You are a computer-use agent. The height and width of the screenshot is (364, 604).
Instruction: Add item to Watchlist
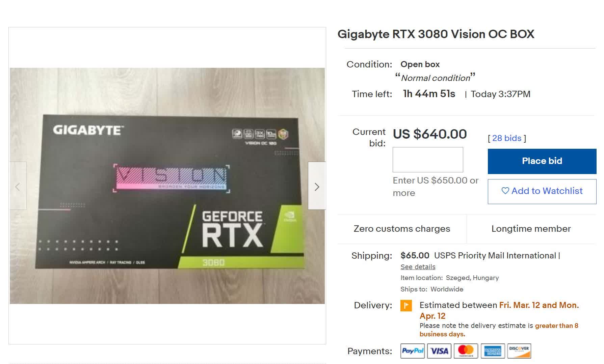click(x=542, y=191)
